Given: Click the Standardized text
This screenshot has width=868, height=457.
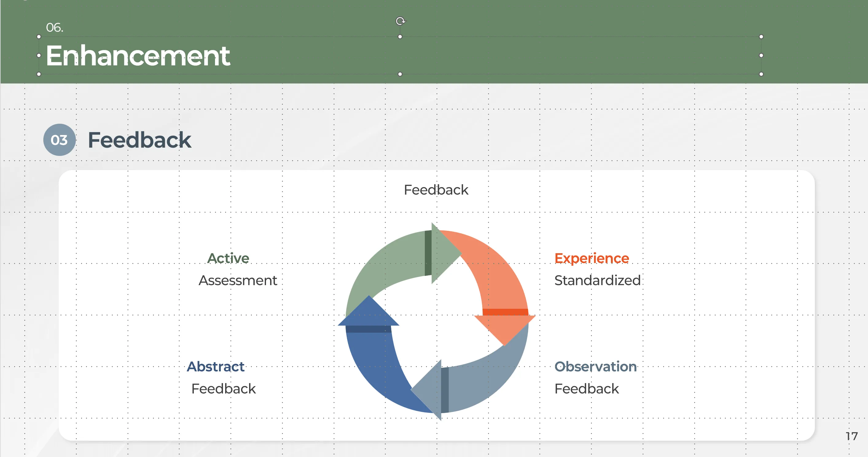Looking at the screenshot, I should click(x=597, y=281).
